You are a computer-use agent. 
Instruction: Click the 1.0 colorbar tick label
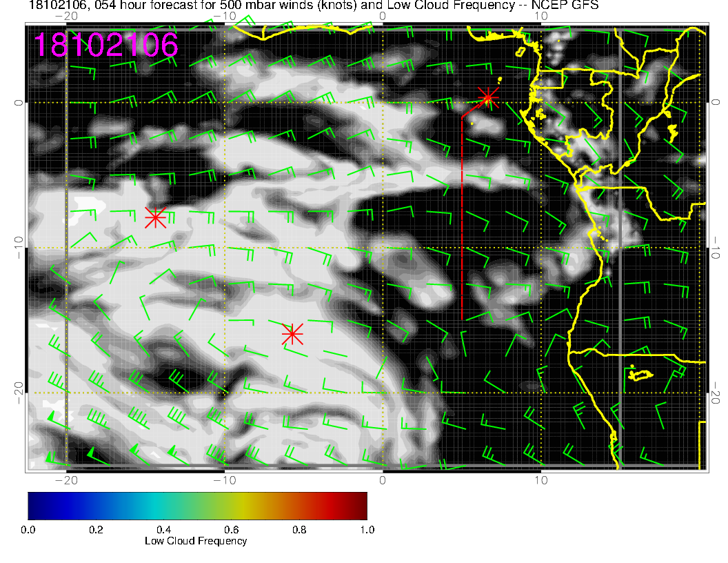[x=367, y=530]
